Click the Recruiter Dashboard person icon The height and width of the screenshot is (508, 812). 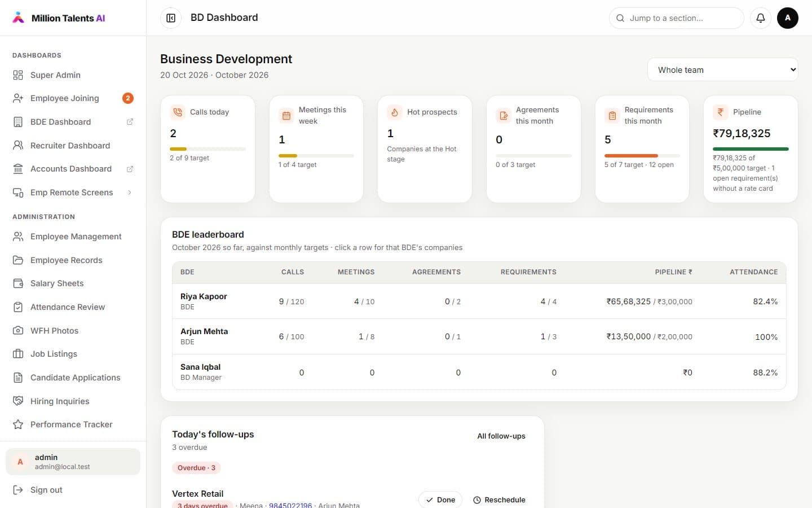tap(18, 146)
